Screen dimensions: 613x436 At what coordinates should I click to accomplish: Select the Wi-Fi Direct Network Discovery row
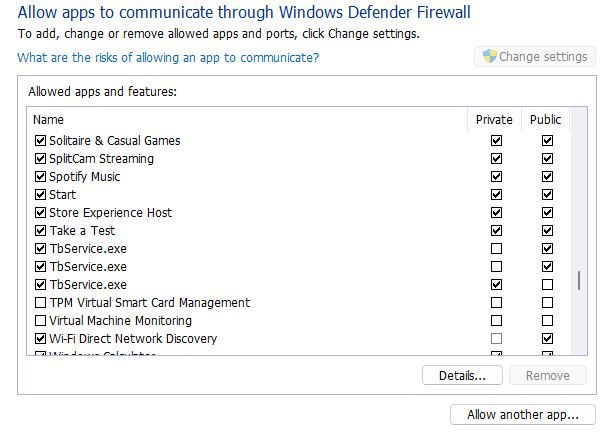(x=132, y=339)
